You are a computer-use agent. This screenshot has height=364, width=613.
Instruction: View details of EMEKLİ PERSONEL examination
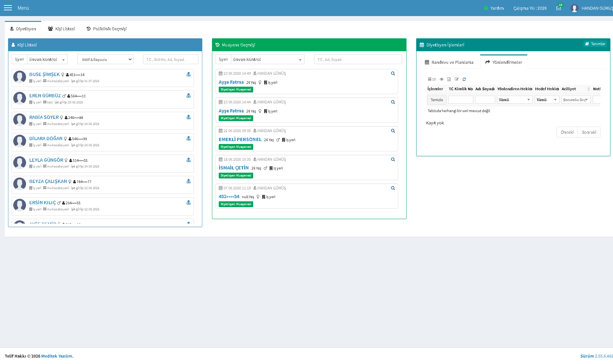click(393, 131)
